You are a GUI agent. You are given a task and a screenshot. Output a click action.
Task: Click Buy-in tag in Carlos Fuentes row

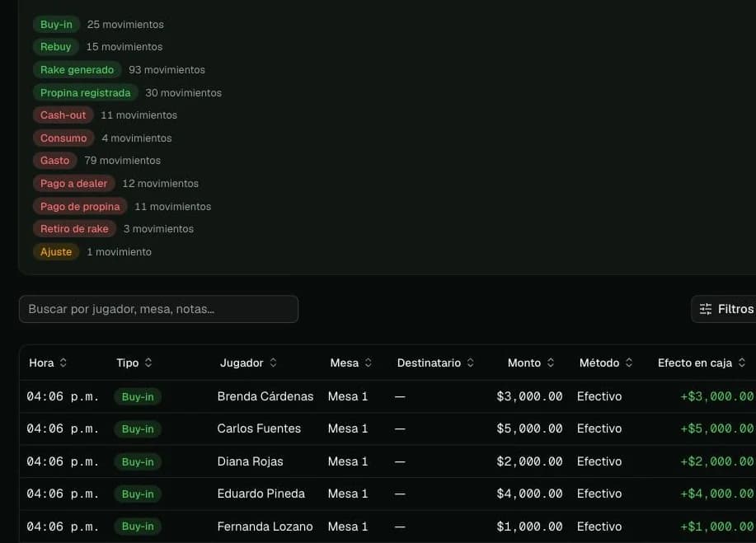pos(138,428)
